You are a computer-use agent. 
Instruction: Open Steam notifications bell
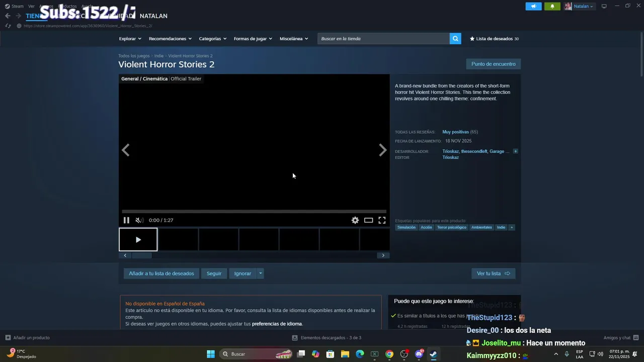tap(552, 6)
